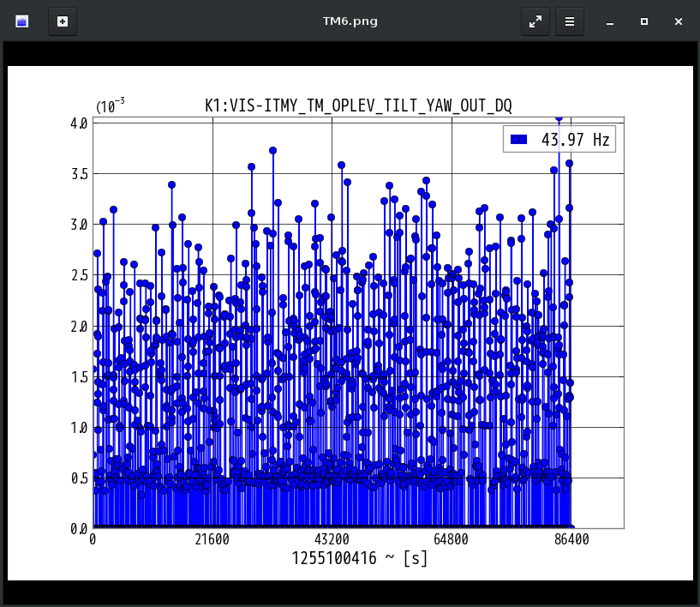The width and height of the screenshot is (700, 607).
Task: Click the x-axis tick label 43200
Action: click(332, 539)
